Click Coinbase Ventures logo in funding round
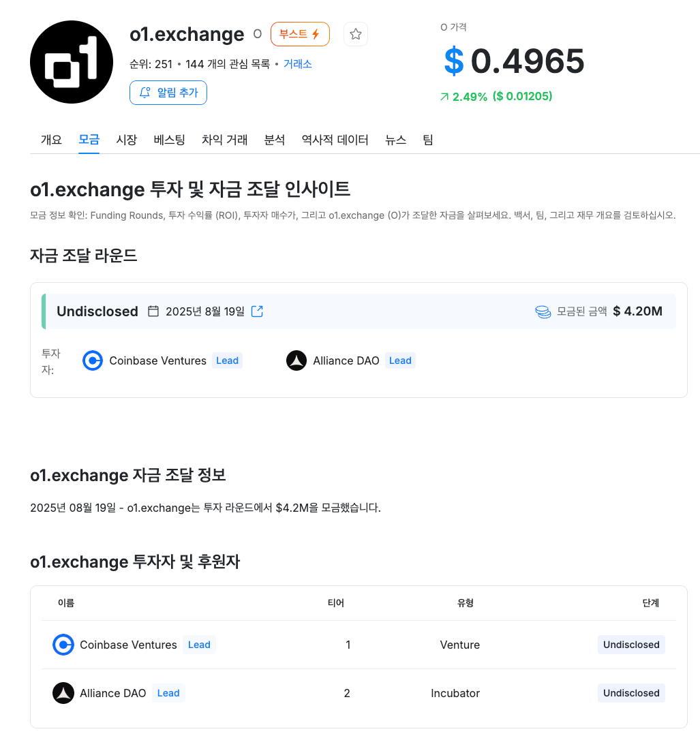This screenshot has height=738, width=700. (93, 360)
